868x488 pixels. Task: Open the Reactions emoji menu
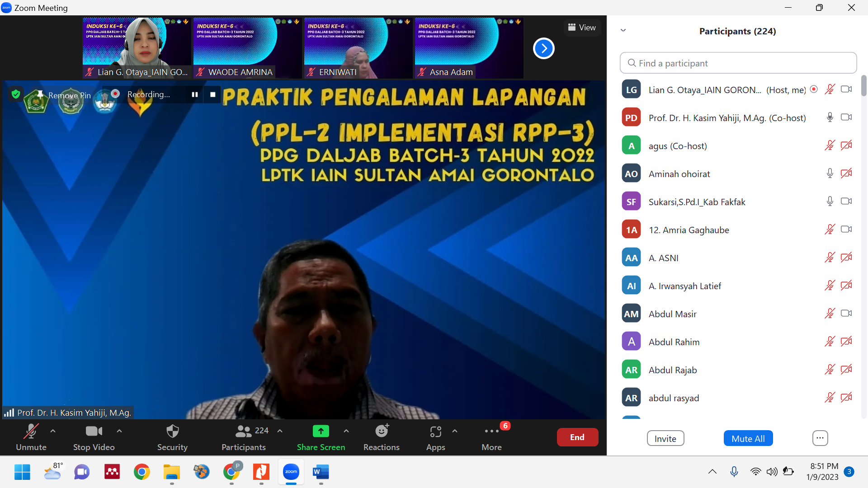pos(382,432)
